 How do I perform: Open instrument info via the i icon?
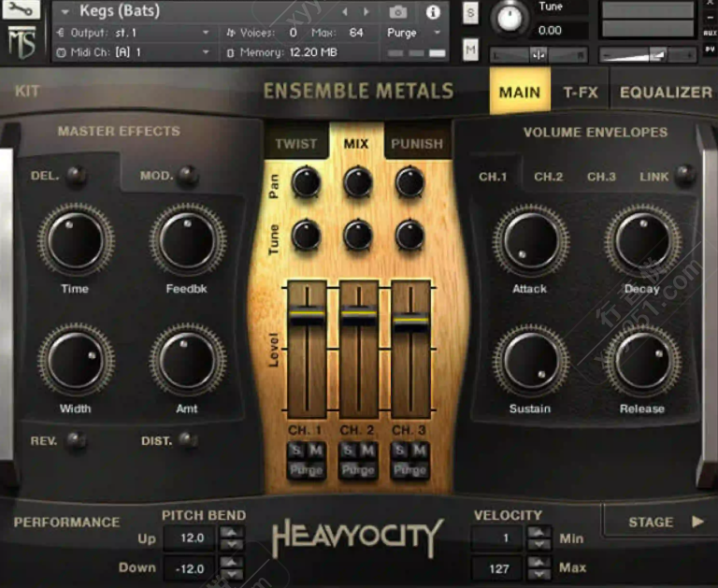[433, 12]
